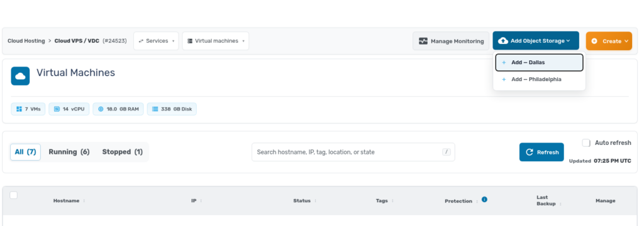
Task: Click the plus icon beside Add — Dallas
Action: (x=504, y=62)
